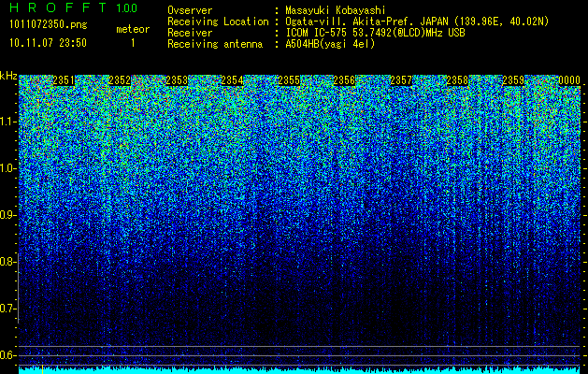Click the 2352 time marker
The height and width of the screenshot is (374, 588).
(x=120, y=80)
